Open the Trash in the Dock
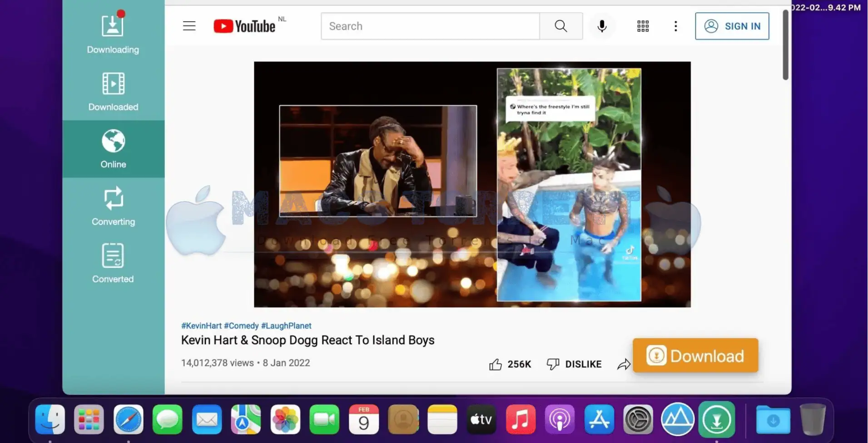This screenshot has height=443, width=868. 813,419
